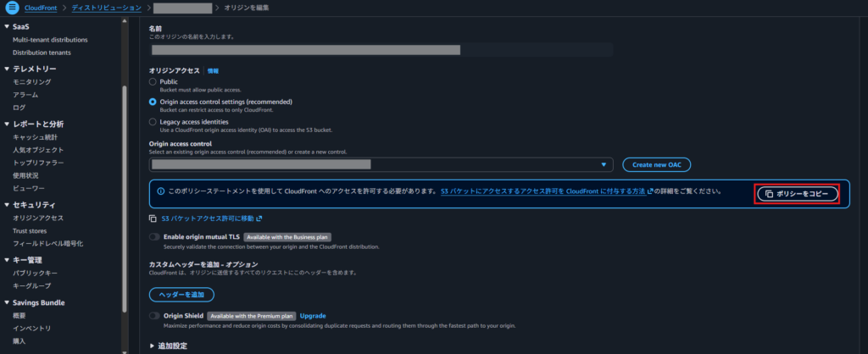Select Legacy access identities radio
This screenshot has width=868, height=354.
tap(153, 122)
